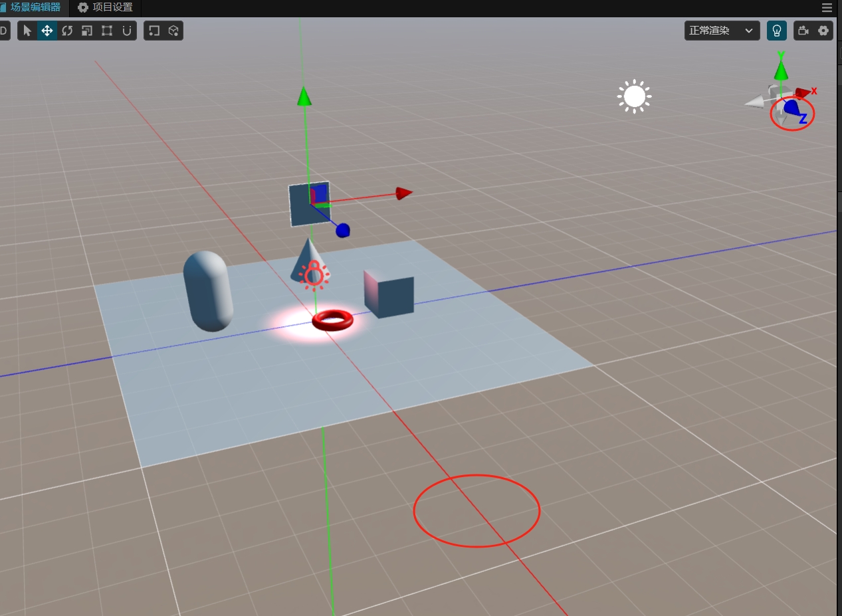Click the white negative-axis cone of view gizmo

click(x=755, y=102)
